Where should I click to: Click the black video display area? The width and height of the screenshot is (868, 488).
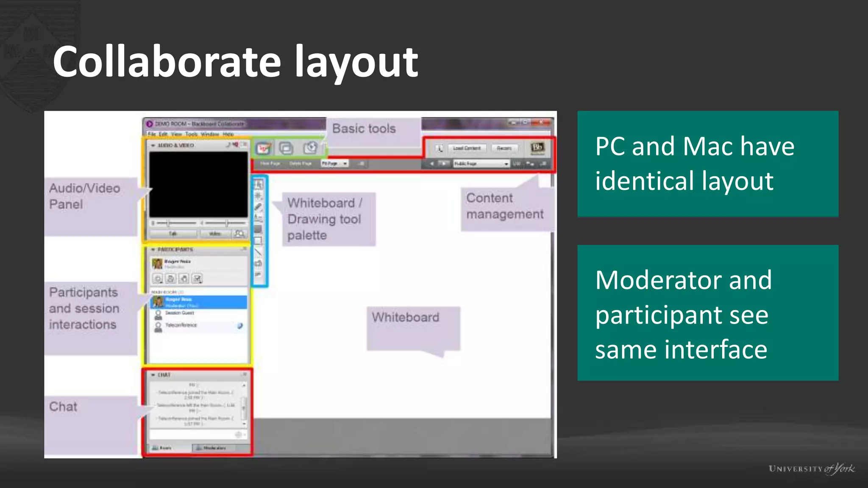198,185
